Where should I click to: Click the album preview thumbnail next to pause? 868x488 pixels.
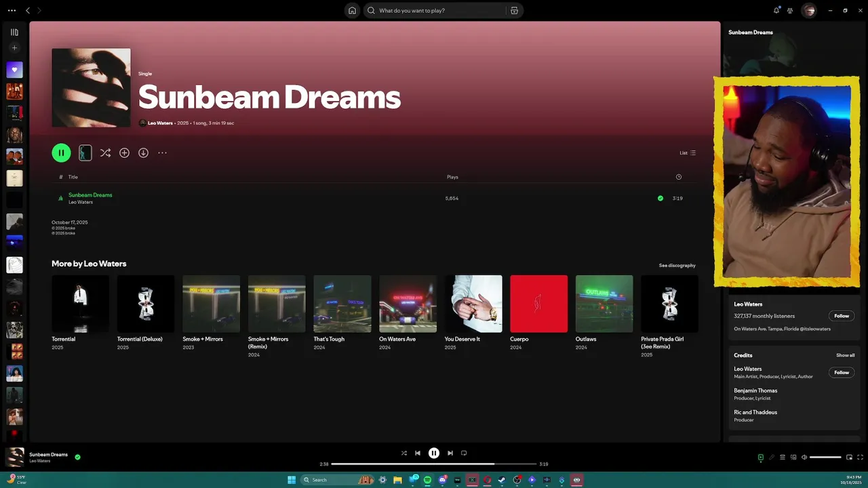pyautogui.click(x=85, y=152)
